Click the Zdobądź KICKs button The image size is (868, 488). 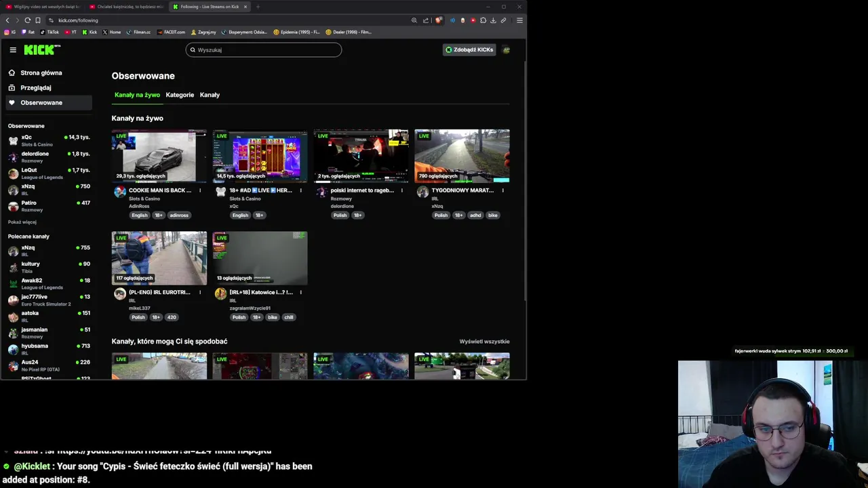pyautogui.click(x=469, y=49)
